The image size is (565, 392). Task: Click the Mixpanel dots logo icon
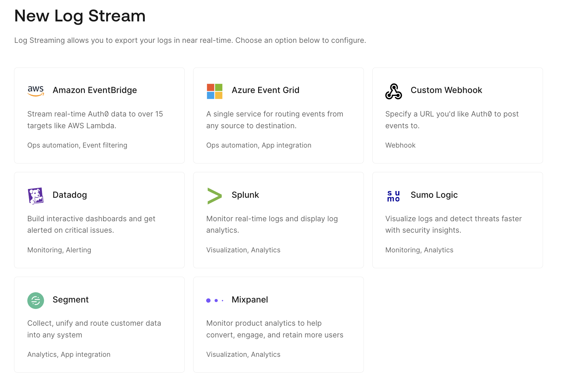[215, 300]
